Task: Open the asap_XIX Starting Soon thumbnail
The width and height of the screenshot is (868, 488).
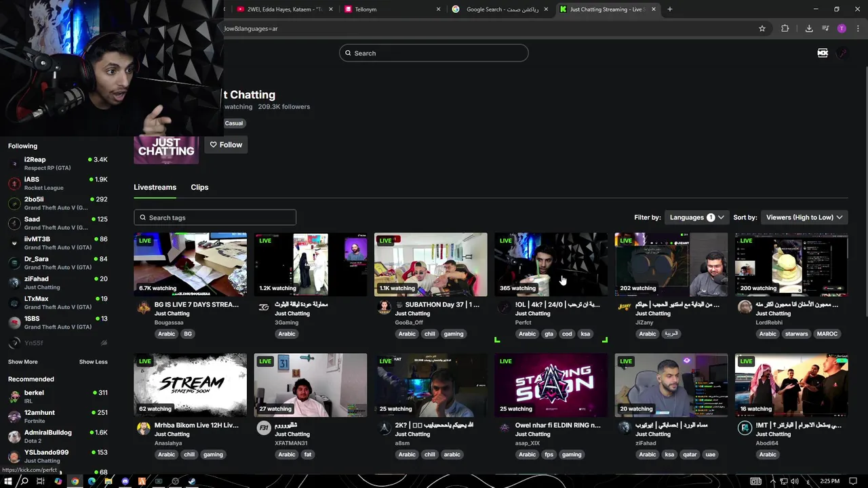Action: pos(551,385)
